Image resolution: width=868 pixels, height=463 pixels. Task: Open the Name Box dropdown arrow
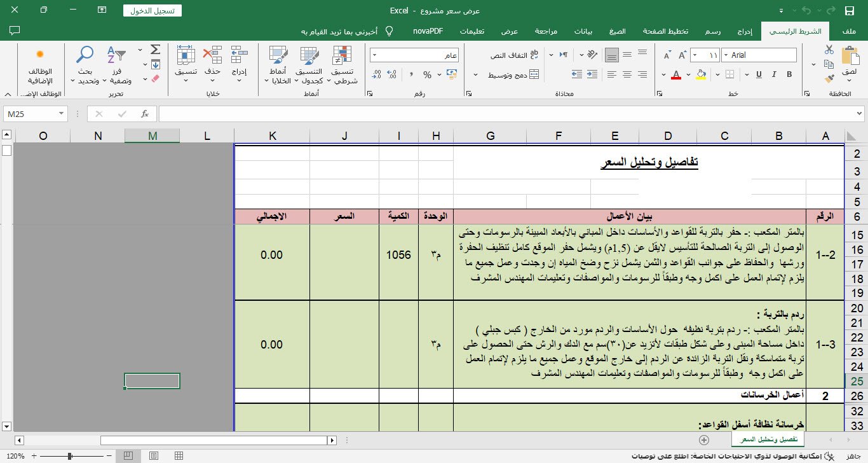62,114
